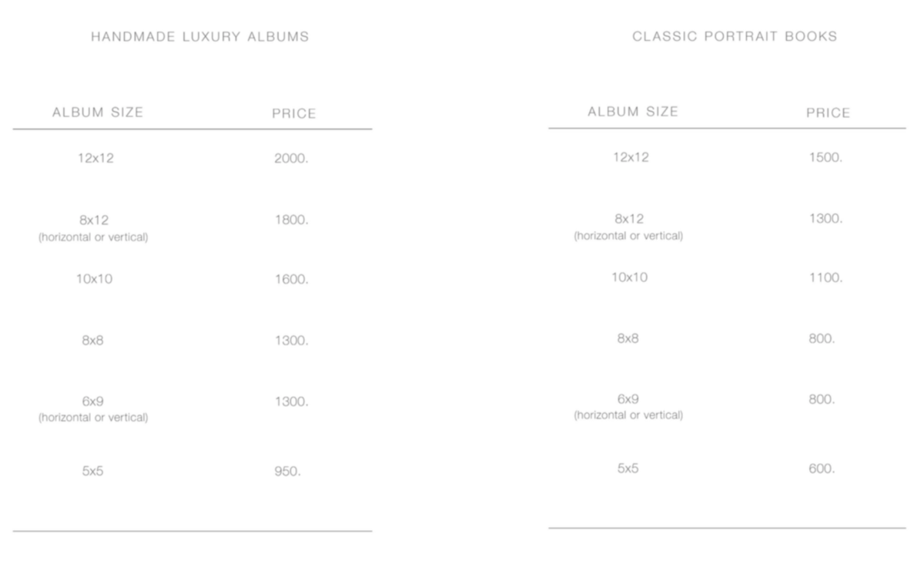Screen dimensions: 924x561
Task: Click the Handmade Luxury Albums heading
Action: point(200,36)
